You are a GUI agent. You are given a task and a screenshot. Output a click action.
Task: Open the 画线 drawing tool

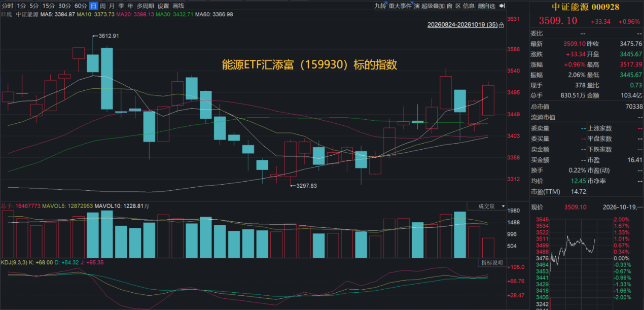178,6
